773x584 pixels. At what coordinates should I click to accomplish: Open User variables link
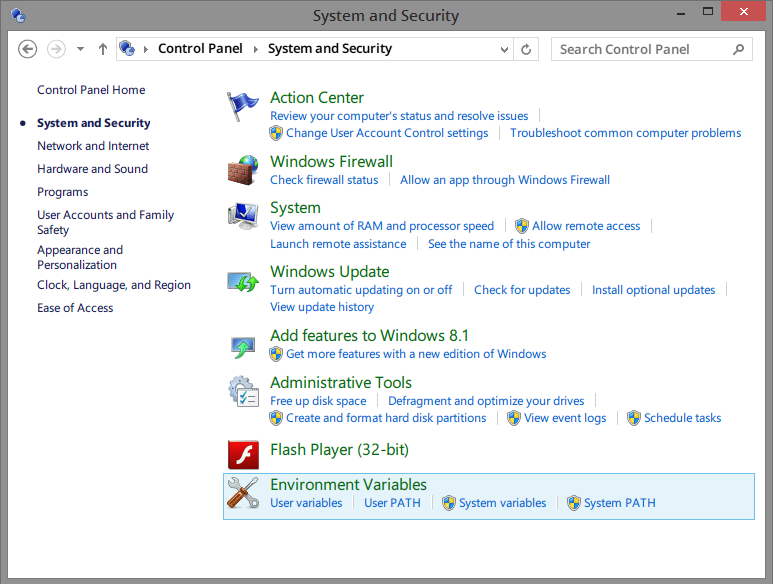306,503
